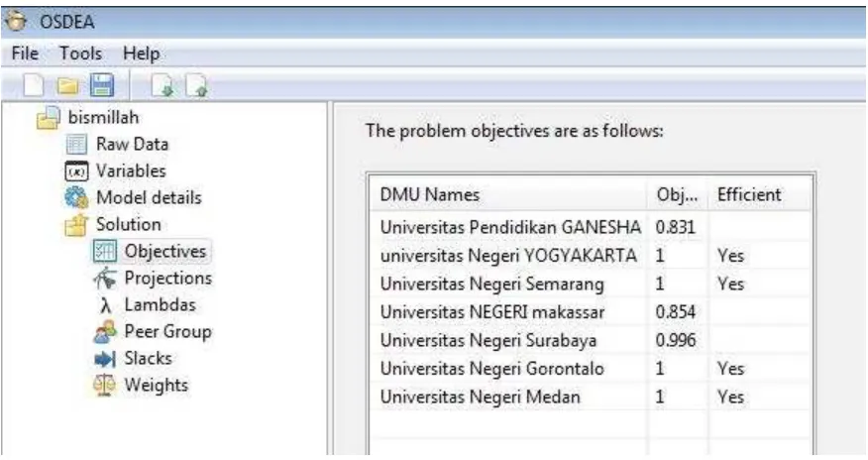
Task: Click the Import document toolbar icon
Action: point(163,86)
